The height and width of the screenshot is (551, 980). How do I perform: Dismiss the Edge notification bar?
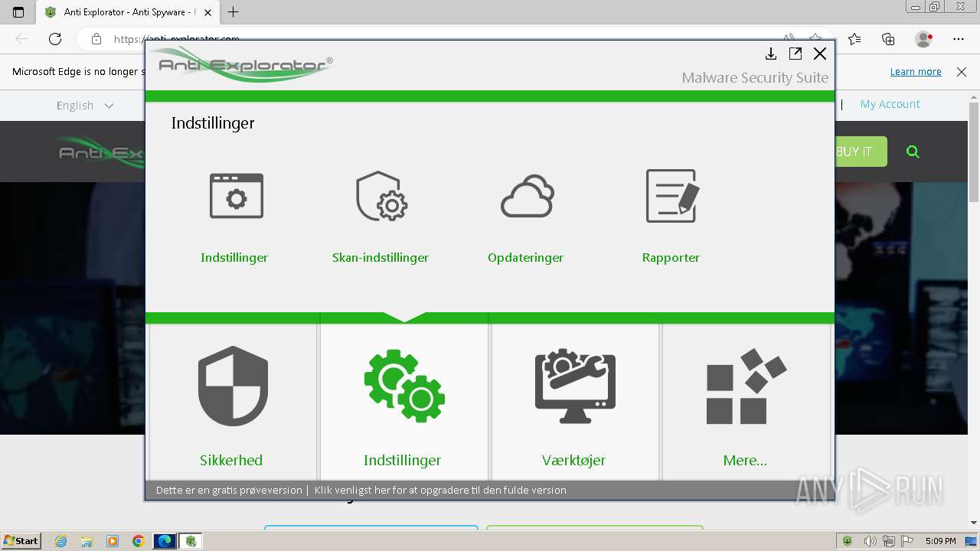point(962,72)
